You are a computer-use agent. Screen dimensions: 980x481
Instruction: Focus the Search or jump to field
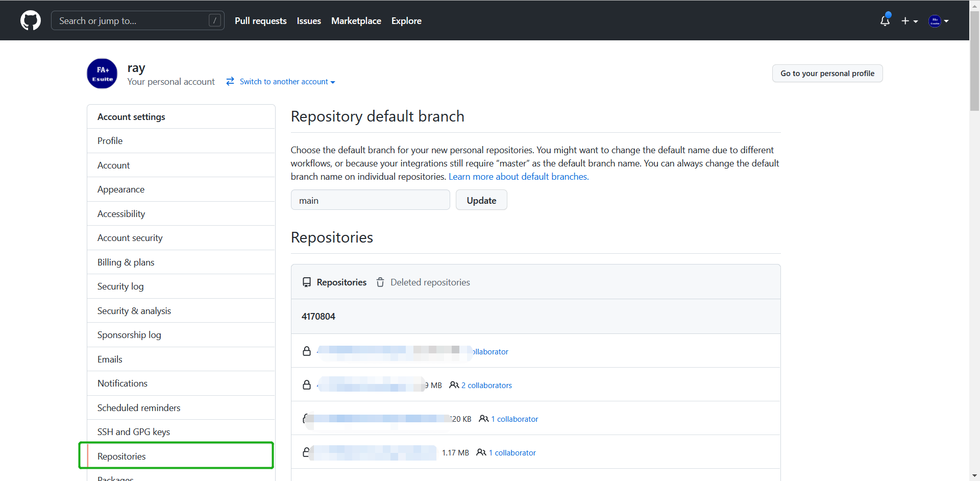coord(138,21)
